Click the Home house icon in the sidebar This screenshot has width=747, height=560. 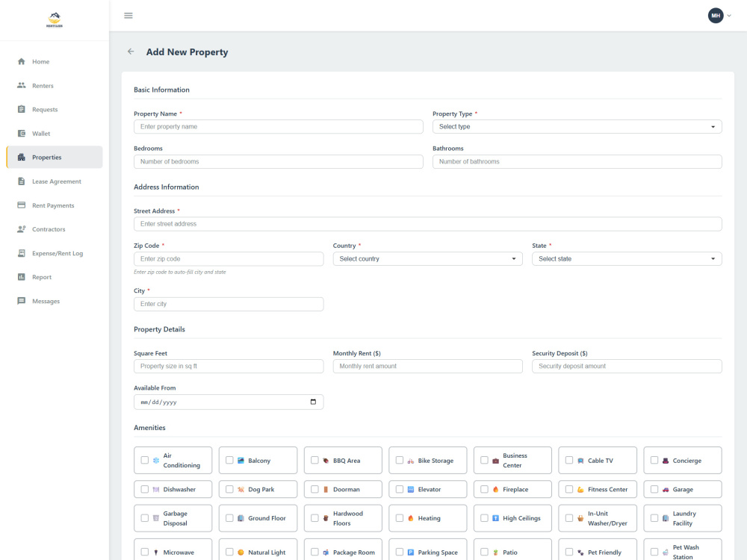(x=22, y=61)
